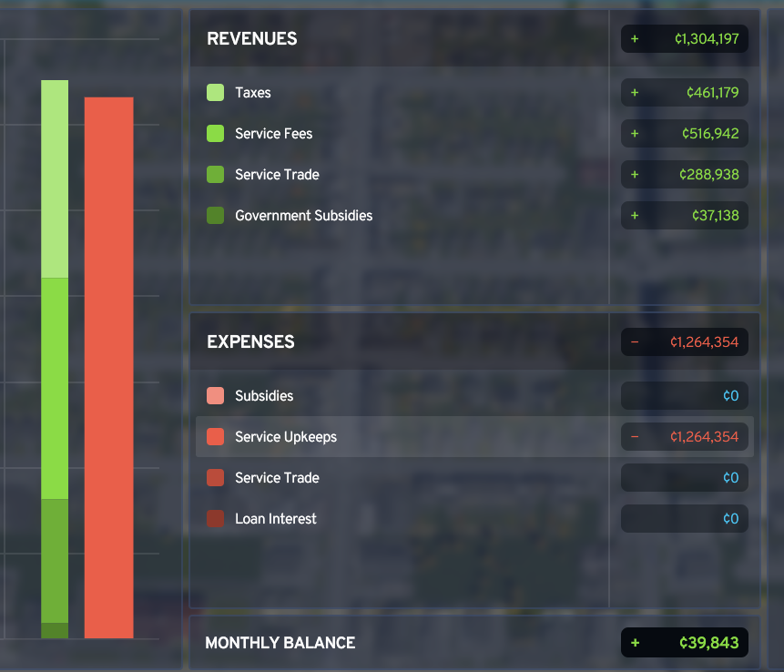Click Service Upkeeps row value ¢1,264,354
784x672 pixels.
tap(685, 436)
